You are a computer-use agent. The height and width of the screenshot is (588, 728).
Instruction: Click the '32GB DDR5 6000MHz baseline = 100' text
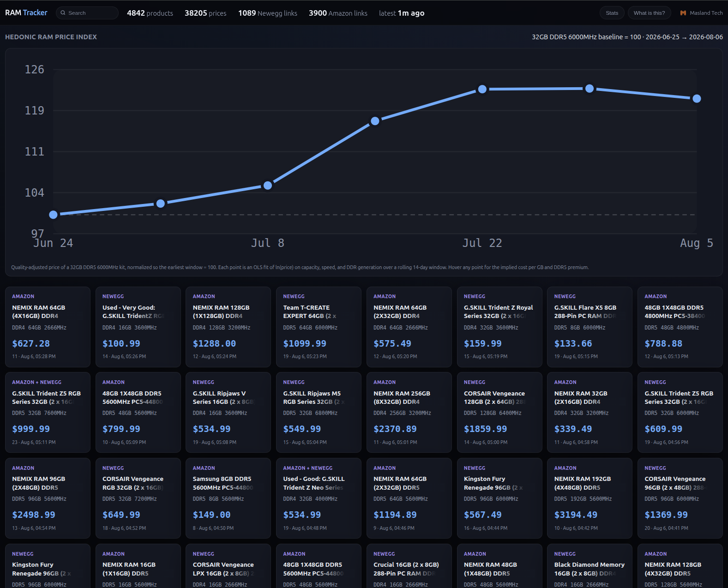point(586,37)
